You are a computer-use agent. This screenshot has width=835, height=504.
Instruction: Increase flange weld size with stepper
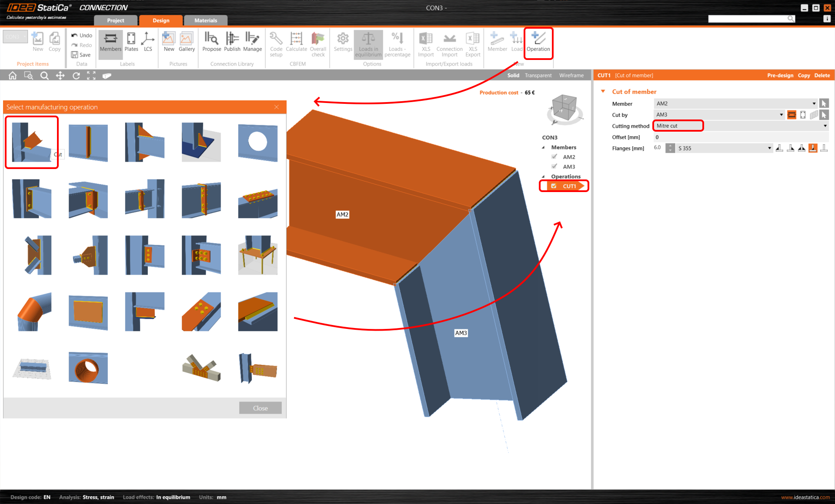click(x=670, y=146)
